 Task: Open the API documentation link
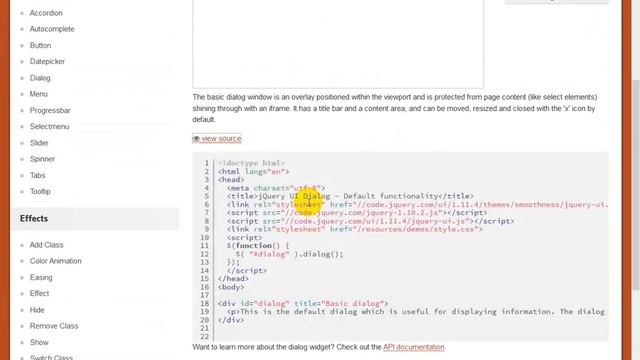[x=413, y=347]
